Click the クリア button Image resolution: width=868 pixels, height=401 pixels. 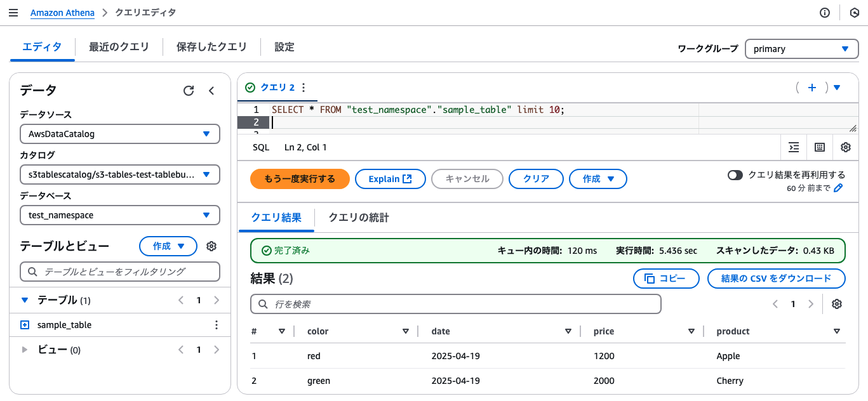536,179
